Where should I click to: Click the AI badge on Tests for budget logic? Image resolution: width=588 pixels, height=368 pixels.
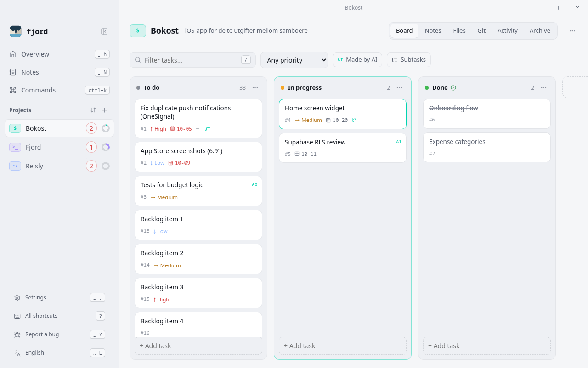[254, 184]
